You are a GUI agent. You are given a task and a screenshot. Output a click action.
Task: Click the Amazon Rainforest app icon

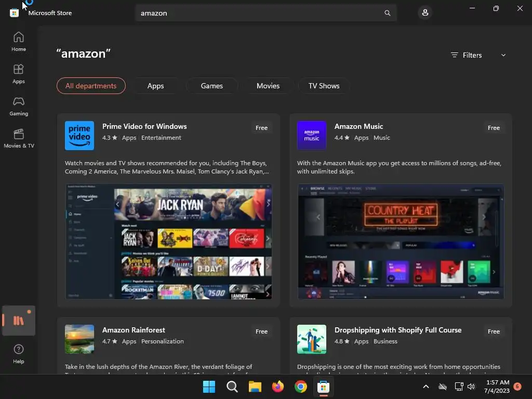pos(79,339)
